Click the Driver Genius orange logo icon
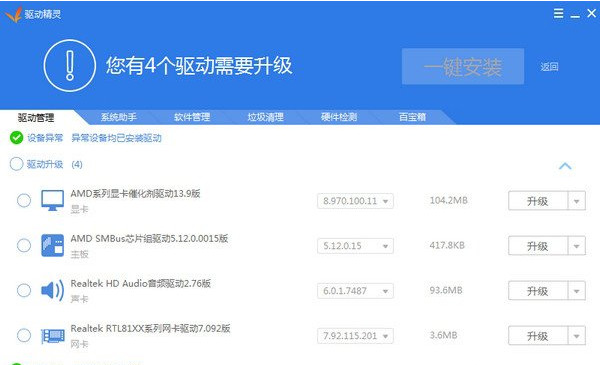Screen dimensions: 603x365 [x=14, y=15]
